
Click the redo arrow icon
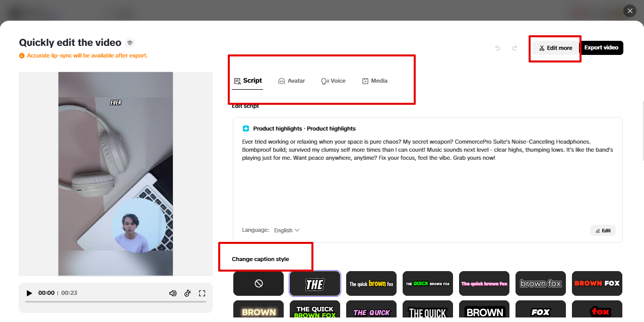tap(514, 48)
